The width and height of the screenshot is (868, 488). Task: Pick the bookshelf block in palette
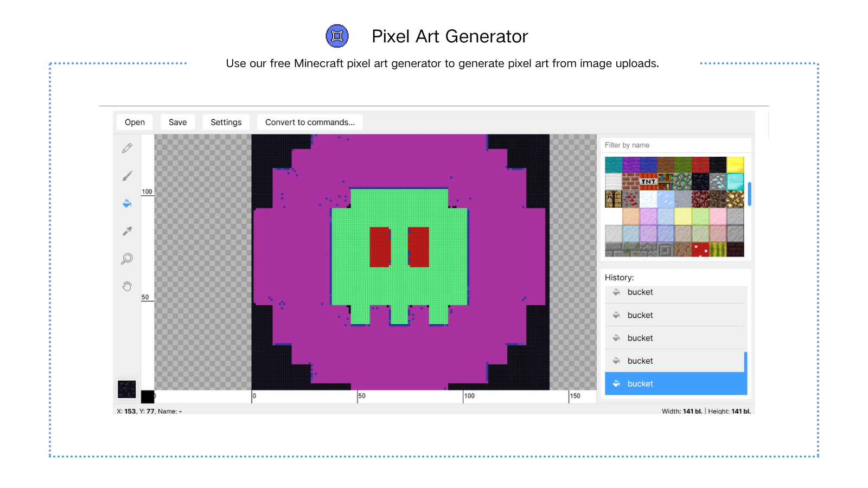point(666,182)
